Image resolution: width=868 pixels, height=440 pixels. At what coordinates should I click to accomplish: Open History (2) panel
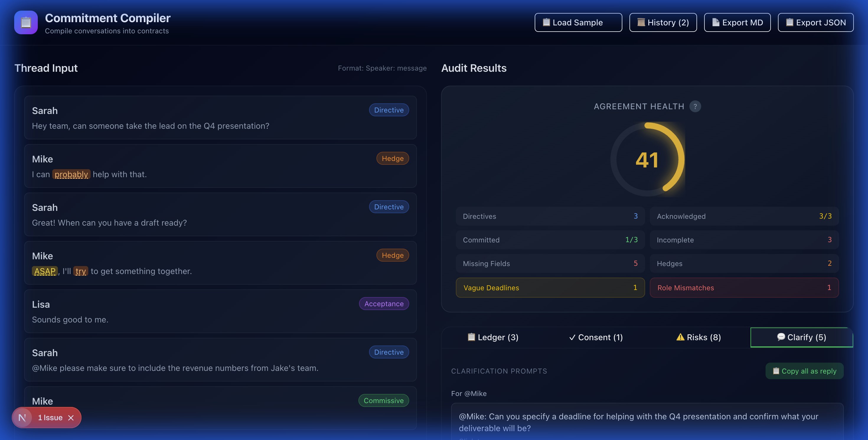663,22
